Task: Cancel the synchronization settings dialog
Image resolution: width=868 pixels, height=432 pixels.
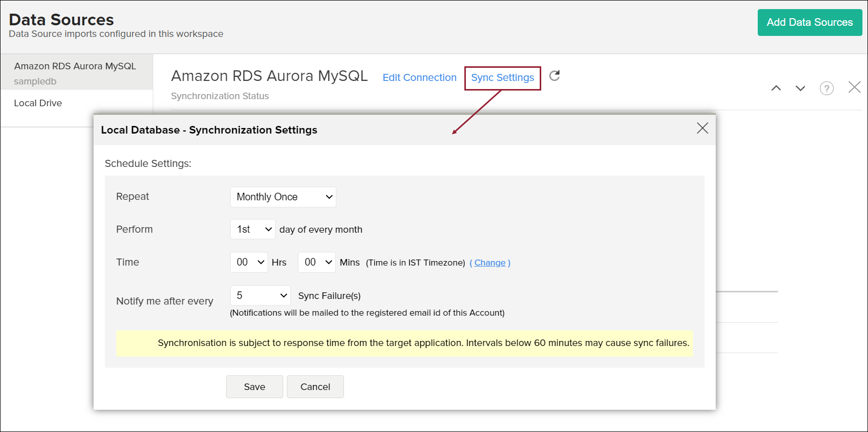Action: pyautogui.click(x=315, y=387)
